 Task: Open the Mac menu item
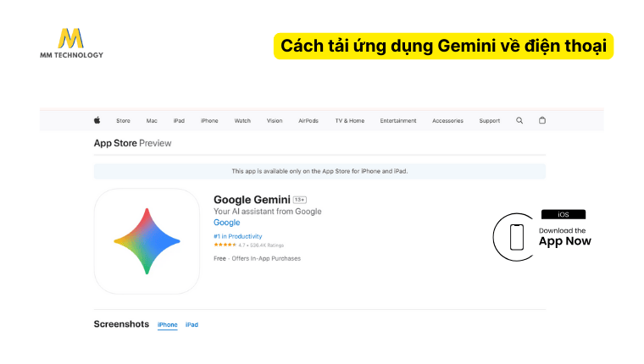click(x=152, y=121)
